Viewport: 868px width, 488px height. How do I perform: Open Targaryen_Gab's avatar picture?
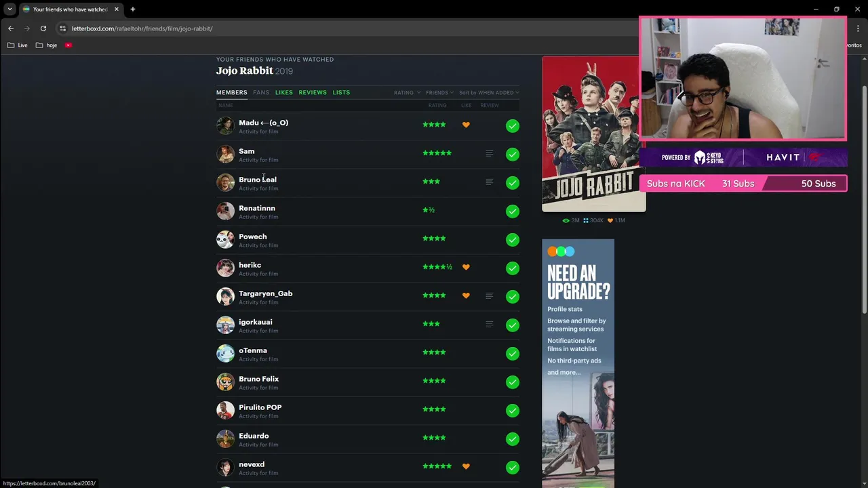[225, 296]
